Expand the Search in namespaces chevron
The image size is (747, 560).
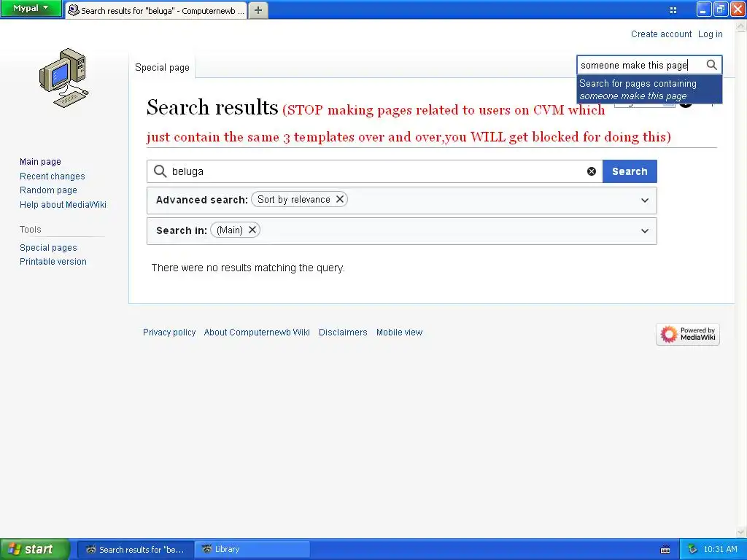[x=644, y=231]
